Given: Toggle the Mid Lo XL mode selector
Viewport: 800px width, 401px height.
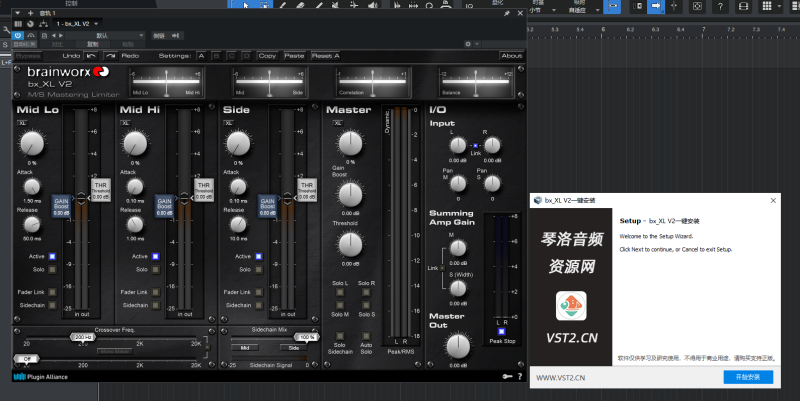Looking at the screenshot, I should pos(22,122).
